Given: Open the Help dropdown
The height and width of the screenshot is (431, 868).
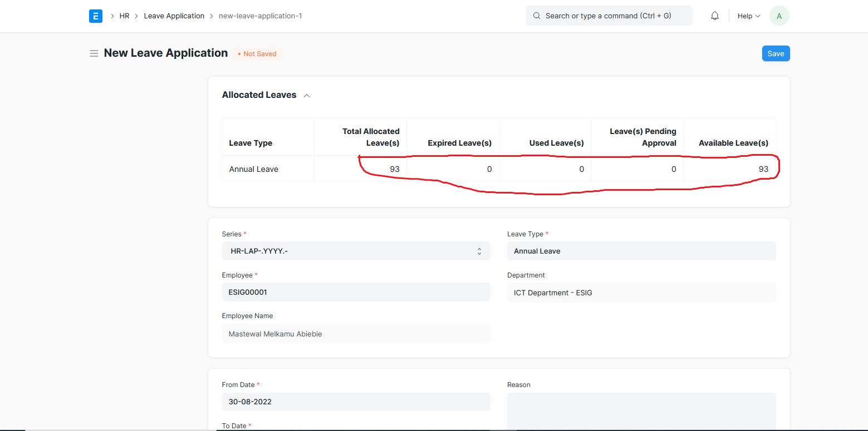Looking at the screenshot, I should point(748,16).
